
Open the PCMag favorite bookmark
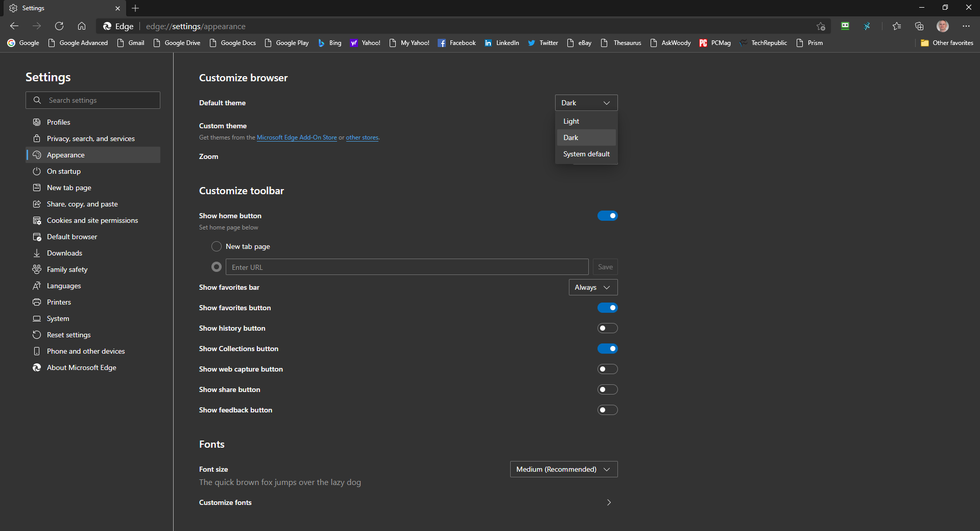point(715,43)
